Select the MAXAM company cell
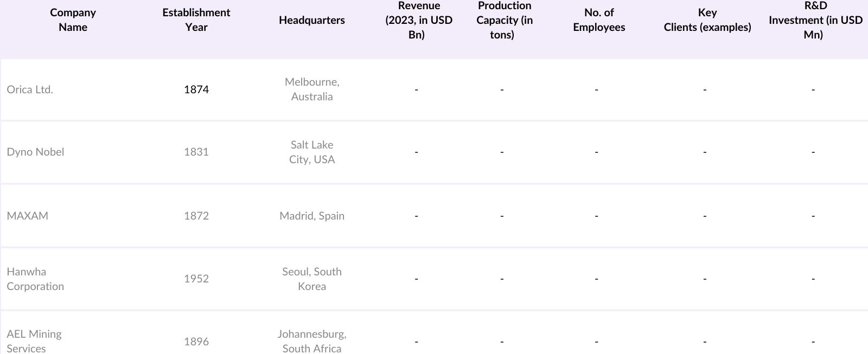The height and width of the screenshot is (354, 868). click(27, 216)
